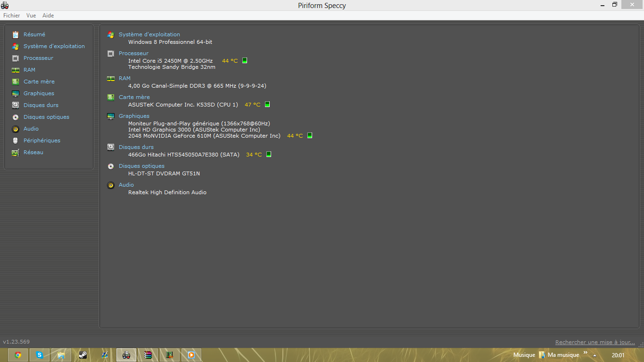The image size is (644, 362).
Task: Click the Disques durs heading in the summary panel
Action: coord(136,147)
